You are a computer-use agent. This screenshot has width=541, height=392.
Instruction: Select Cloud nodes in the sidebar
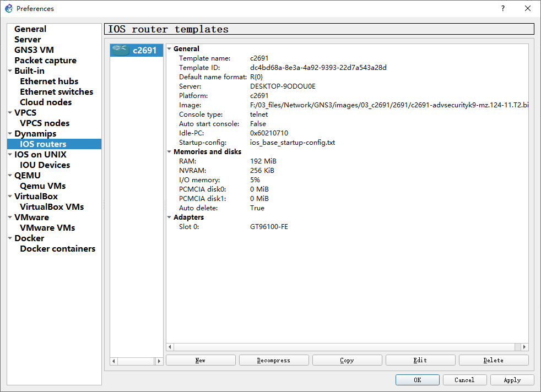[x=46, y=102]
